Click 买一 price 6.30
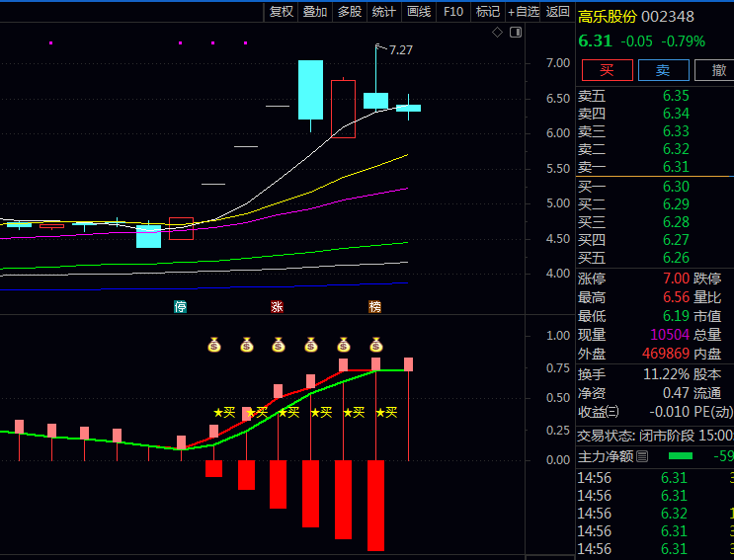The image size is (734, 560). (676, 187)
